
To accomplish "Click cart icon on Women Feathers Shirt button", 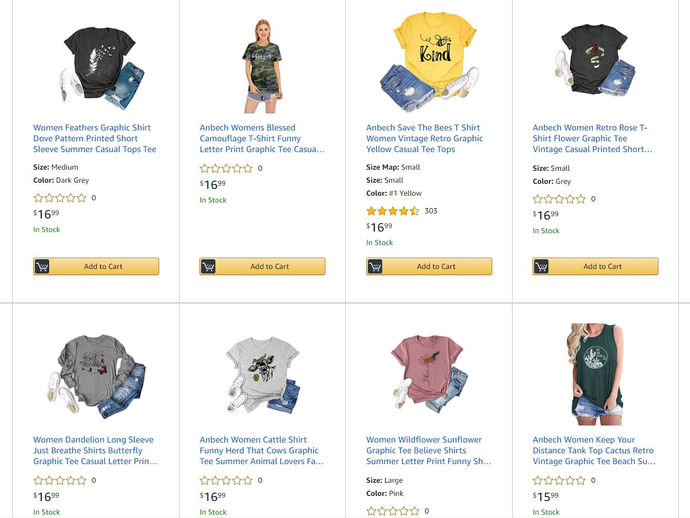I will 42,267.
